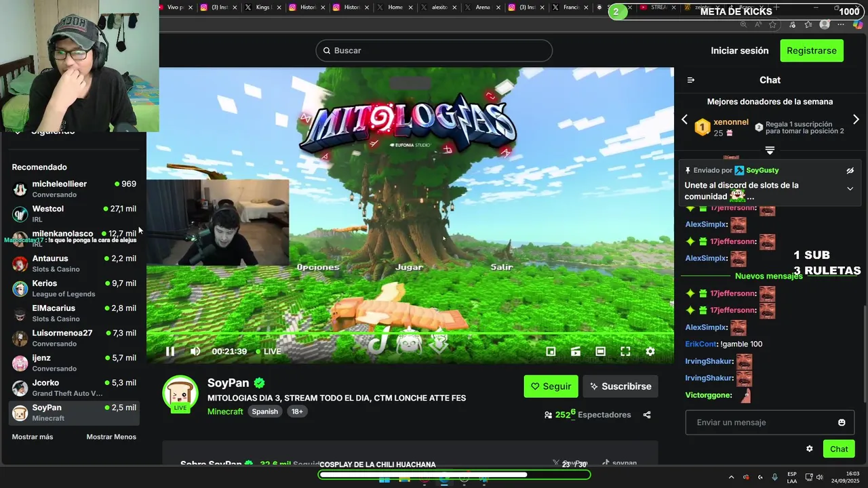The width and height of the screenshot is (868, 488).
Task: Show previous top donor with left arrow
Action: [685, 119]
